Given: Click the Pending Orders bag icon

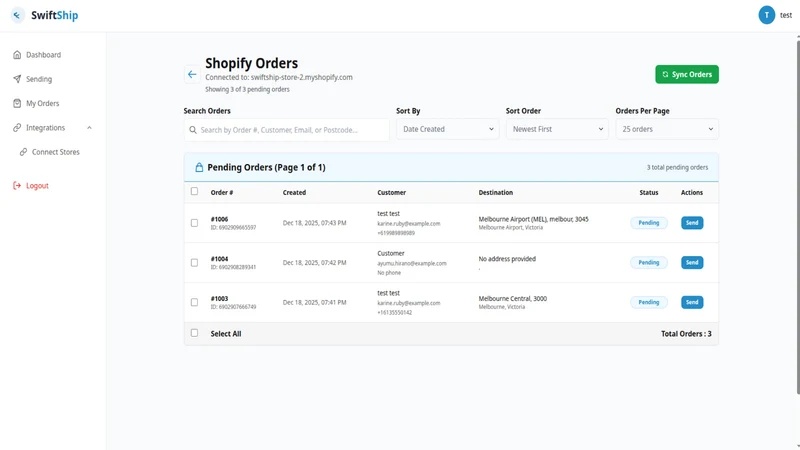Looking at the screenshot, I should coord(199,167).
